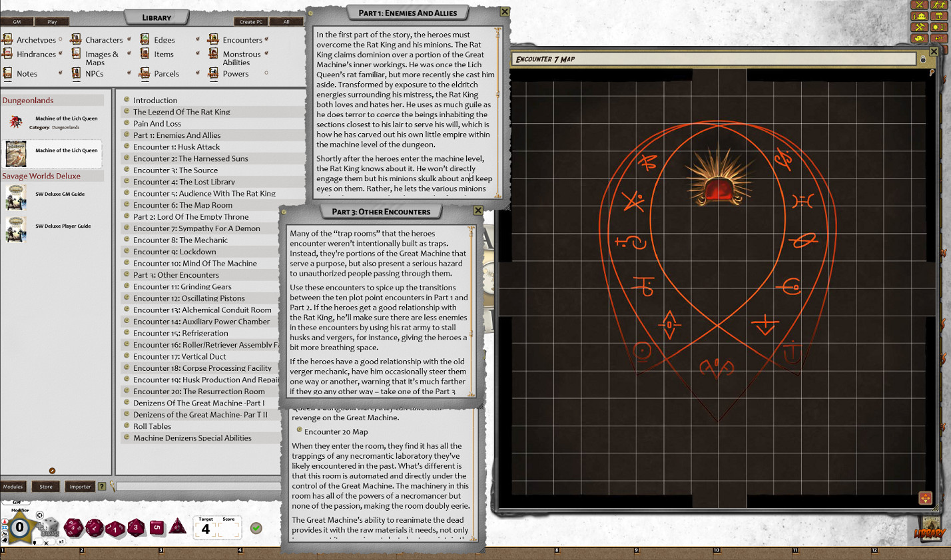The width and height of the screenshot is (951, 560).
Task: Open the Combat Tracker with the crossed swords icon
Action: pos(919,5)
